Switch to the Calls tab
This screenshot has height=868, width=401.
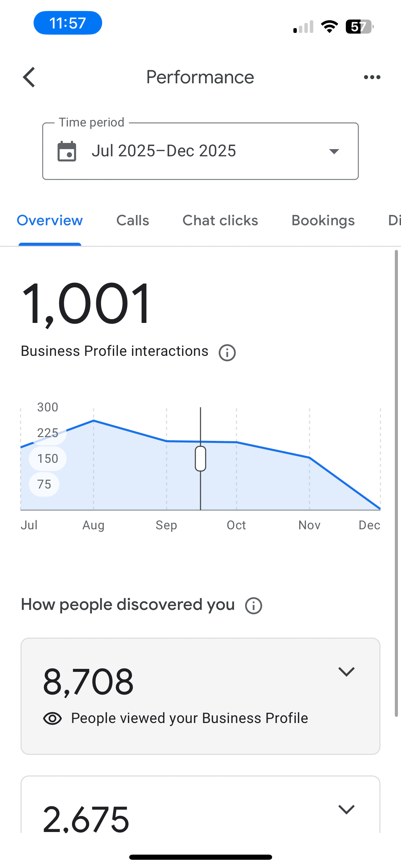(x=132, y=220)
